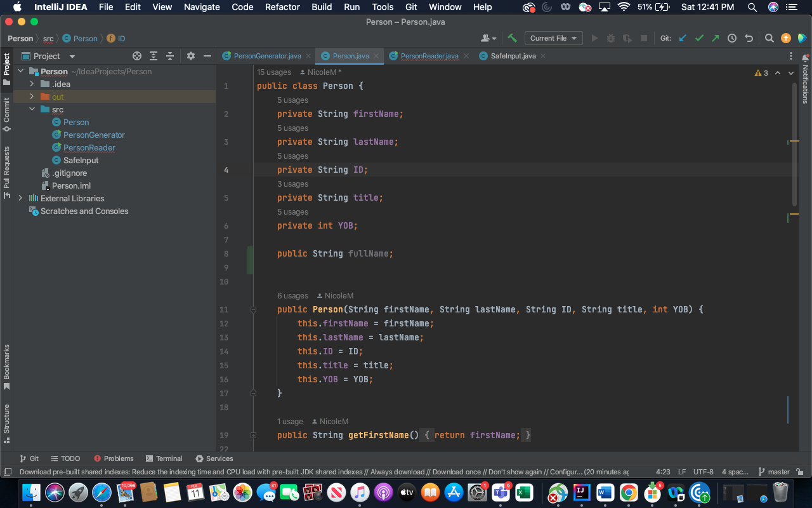
Task: Open the Terminal tool window
Action: [x=164, y=458]
